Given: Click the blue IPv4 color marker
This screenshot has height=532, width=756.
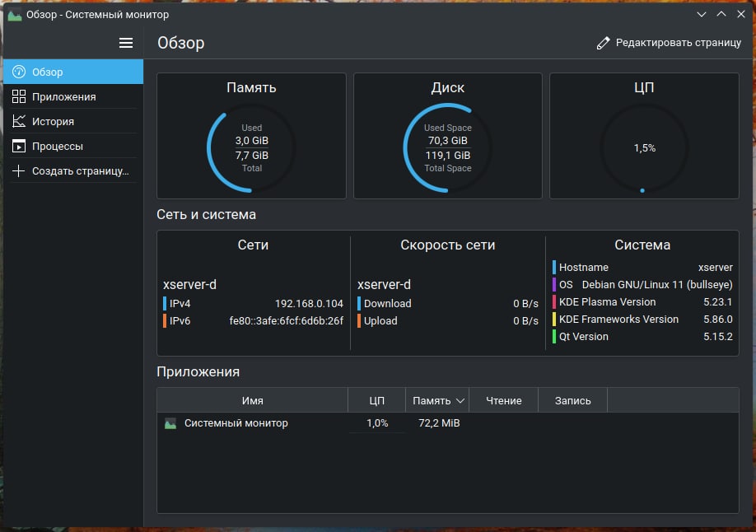Looking at the screenshot, I should coord(165,303).
